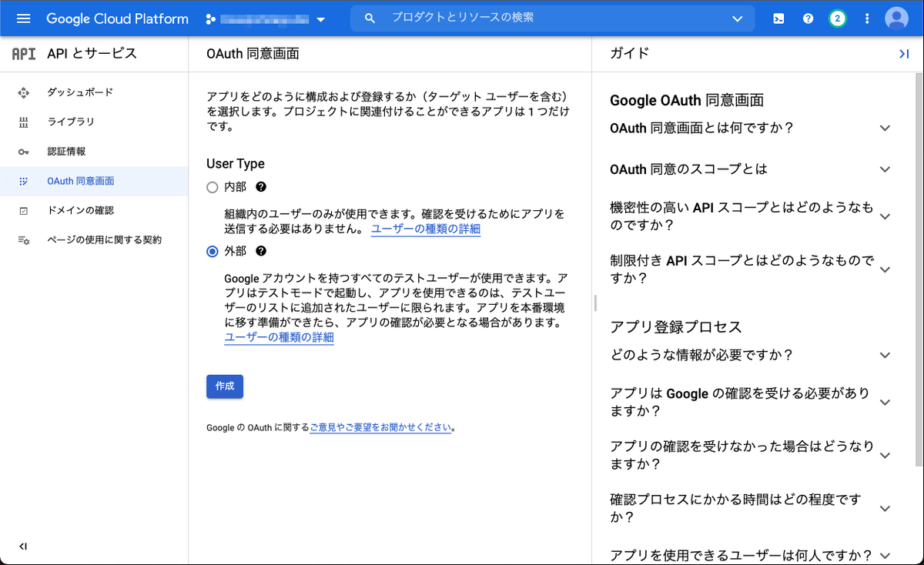
Task: Select the 外部 user type radio button
Action: [x=213, y=251]
